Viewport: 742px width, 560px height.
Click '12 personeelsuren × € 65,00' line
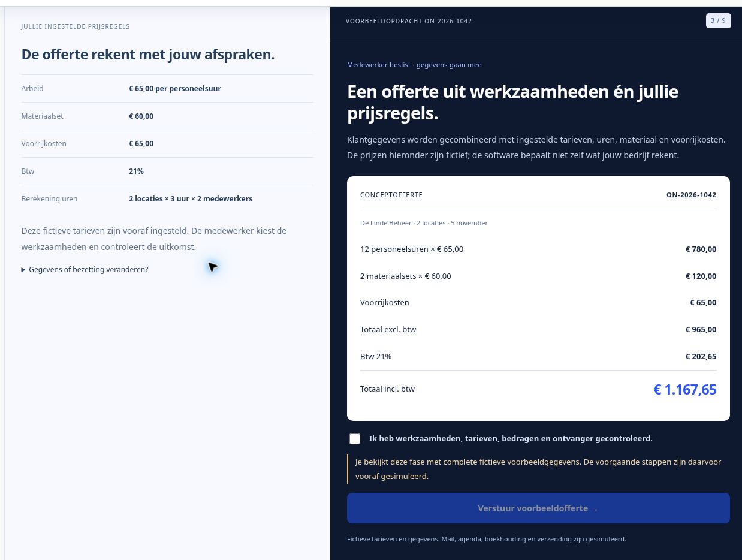pos(412,249)
